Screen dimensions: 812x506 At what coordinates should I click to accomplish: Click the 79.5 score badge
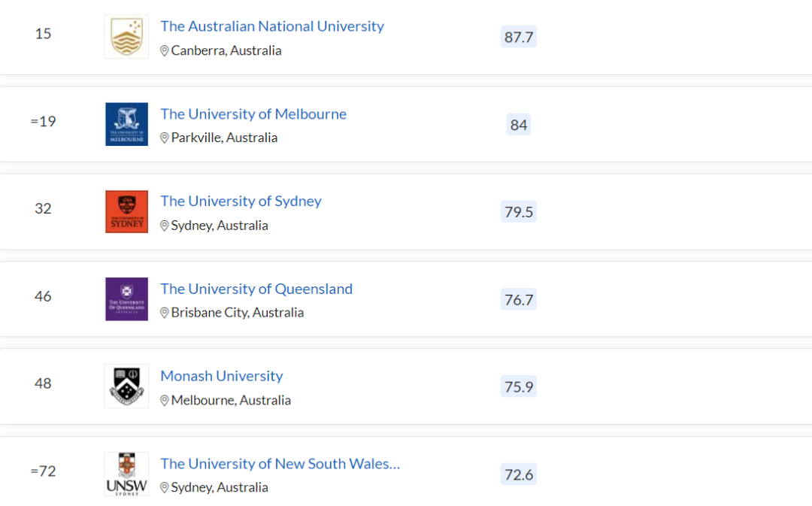[518, 212]
